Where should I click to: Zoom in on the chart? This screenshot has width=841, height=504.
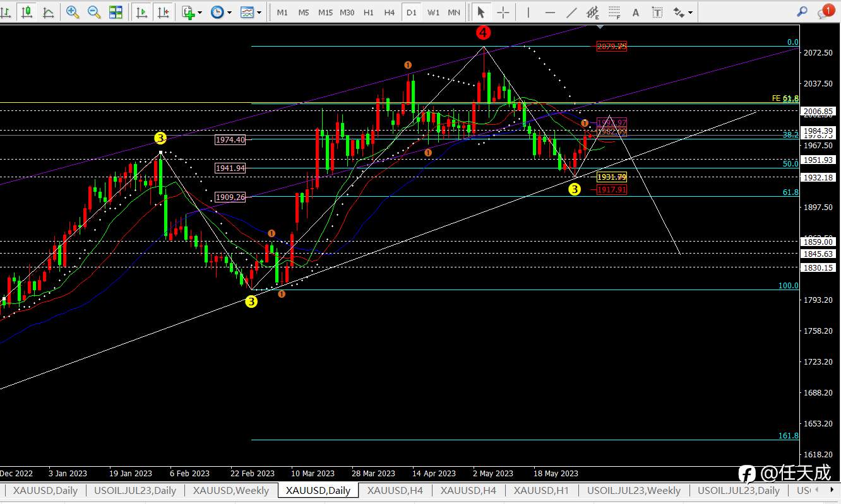73,12
